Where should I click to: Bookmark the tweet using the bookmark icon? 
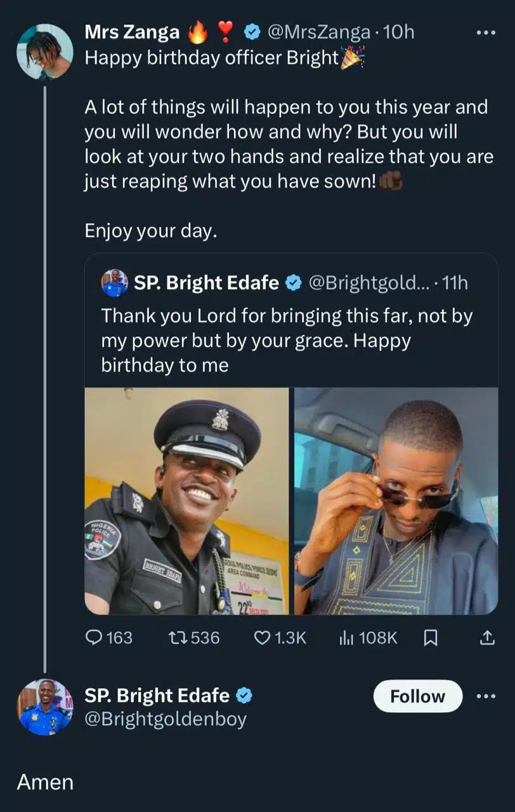pos(432,638)
